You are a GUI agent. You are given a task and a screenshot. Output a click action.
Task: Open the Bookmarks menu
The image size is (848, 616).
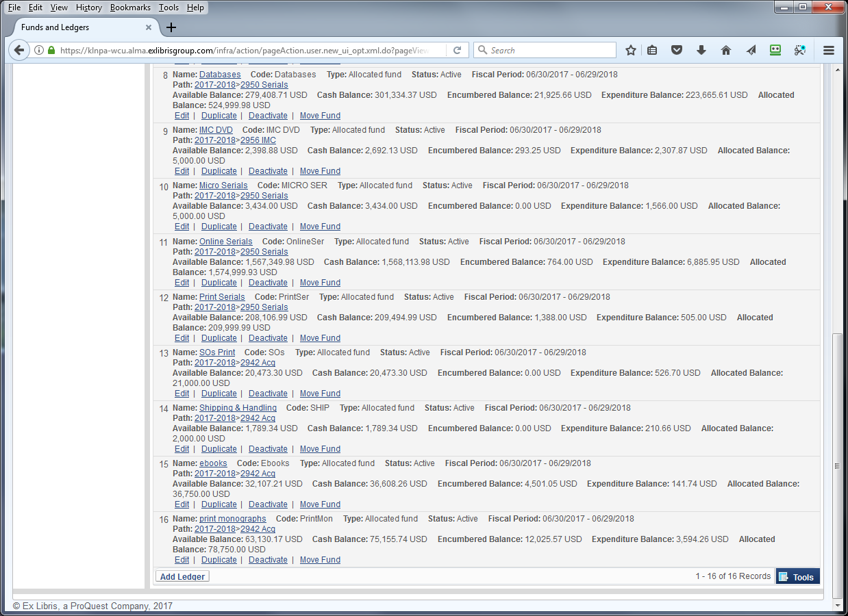coord(131,8)
